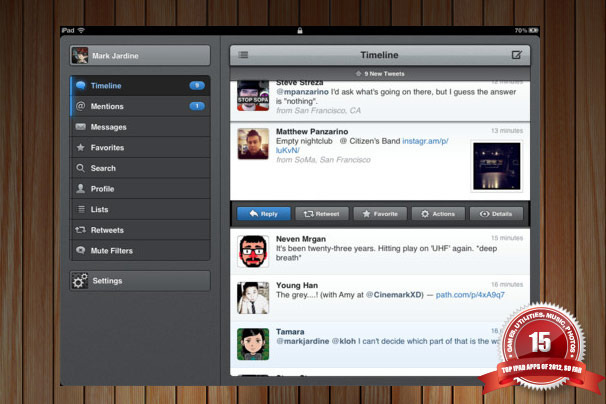Screen dimensions: 606x404
Task: Open Young Han's avatar
Action: [253, 298]
